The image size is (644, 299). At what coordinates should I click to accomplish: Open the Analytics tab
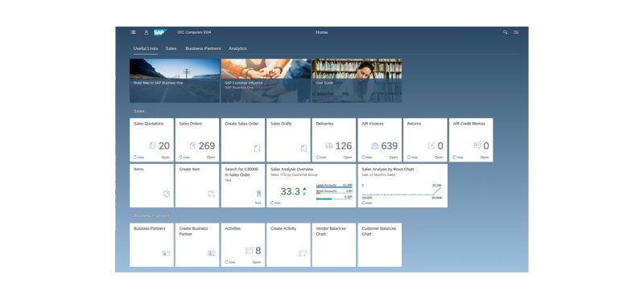[237, 48]
